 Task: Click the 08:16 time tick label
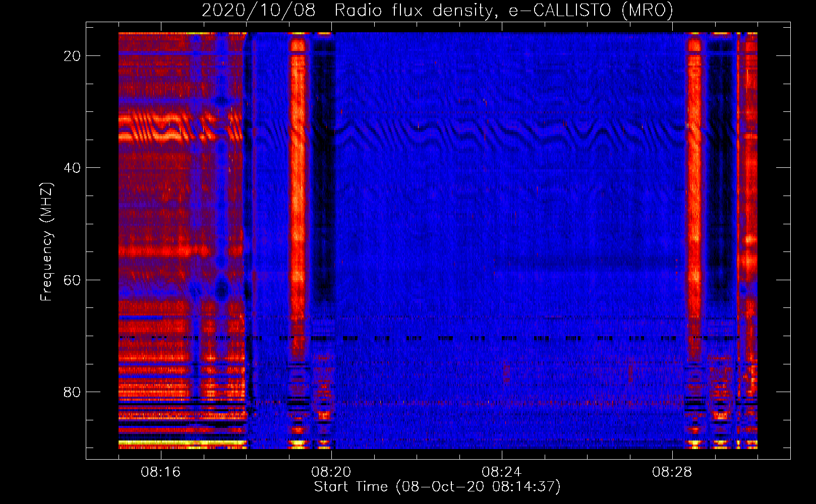(160, 472)
